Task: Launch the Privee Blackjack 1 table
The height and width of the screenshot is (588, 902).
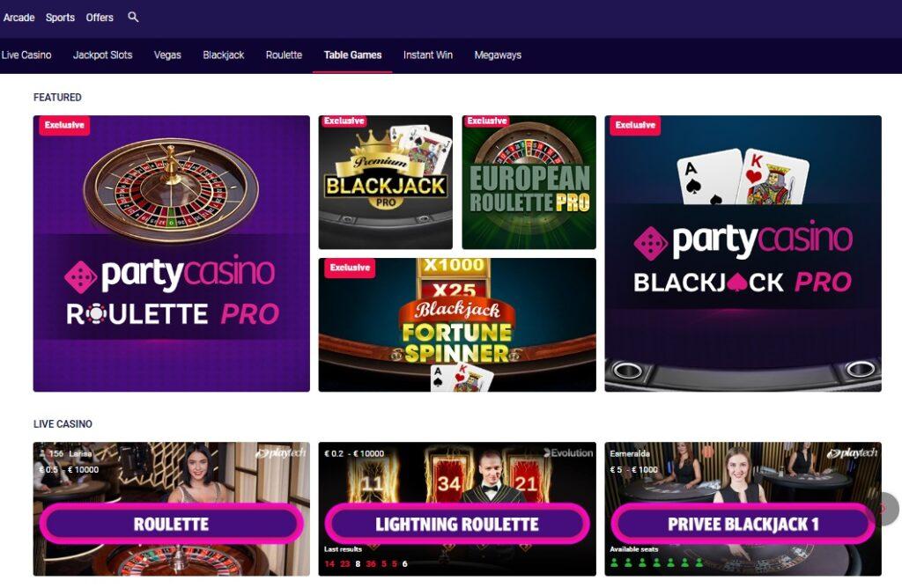Action: [x=743, y=524]
